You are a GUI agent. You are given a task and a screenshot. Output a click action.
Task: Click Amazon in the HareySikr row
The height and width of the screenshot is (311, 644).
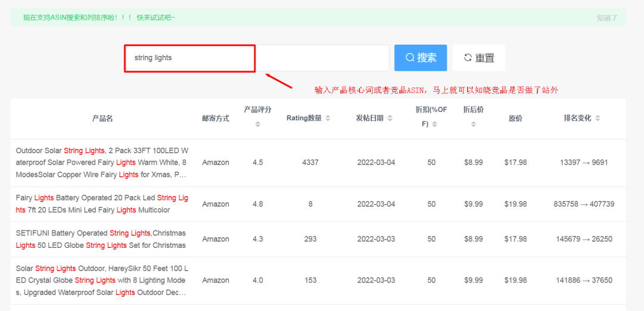pos(216,280)
